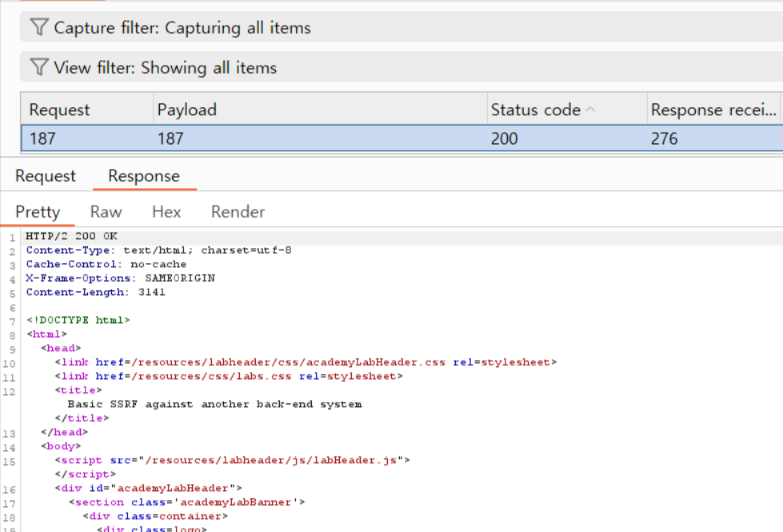Toggle Status code sort arrow

590,109
